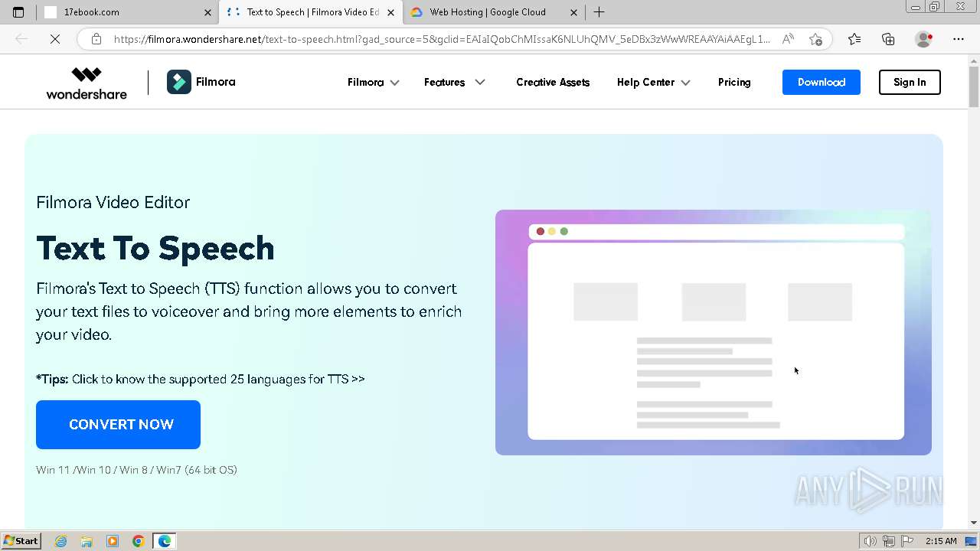Open the Pricing page

734,82
